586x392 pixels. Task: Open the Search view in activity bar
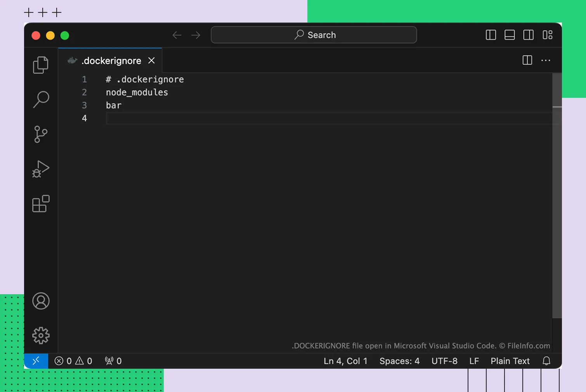(x=41, y=99)
